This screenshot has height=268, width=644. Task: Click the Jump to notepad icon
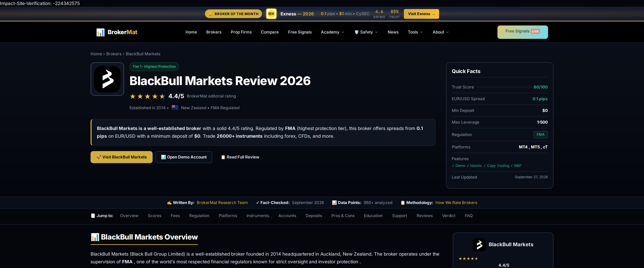click(x=93, y=216)
